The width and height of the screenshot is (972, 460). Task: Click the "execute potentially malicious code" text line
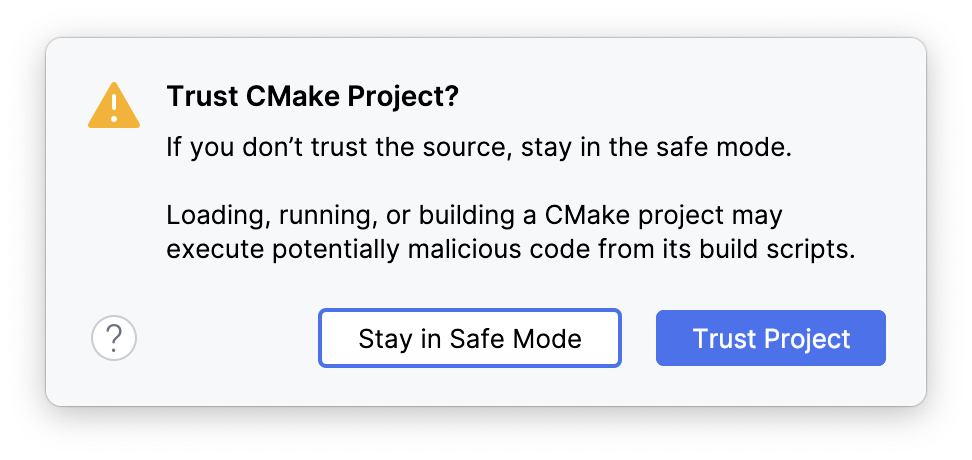point(511,250)
